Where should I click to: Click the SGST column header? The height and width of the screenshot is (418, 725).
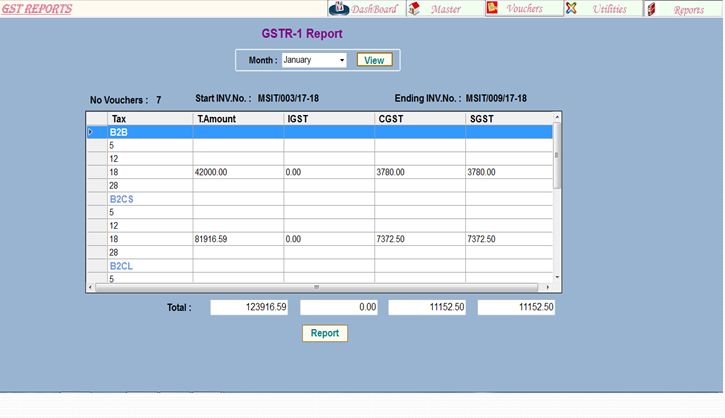click(x=509, y=119)
